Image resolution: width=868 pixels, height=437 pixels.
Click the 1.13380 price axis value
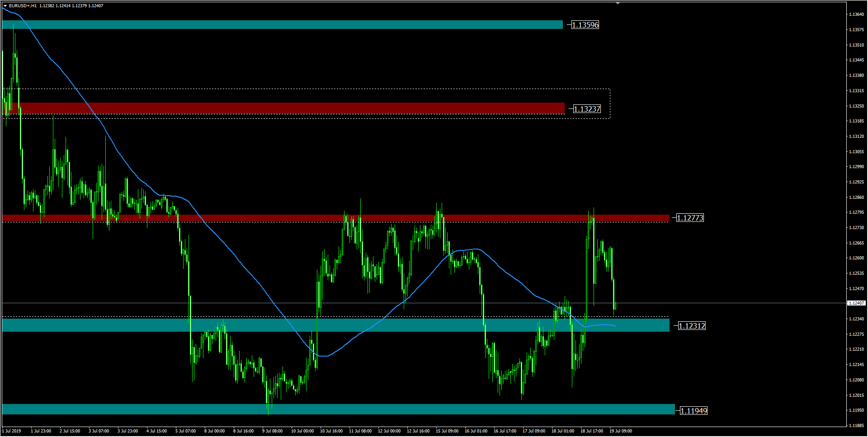856,75
